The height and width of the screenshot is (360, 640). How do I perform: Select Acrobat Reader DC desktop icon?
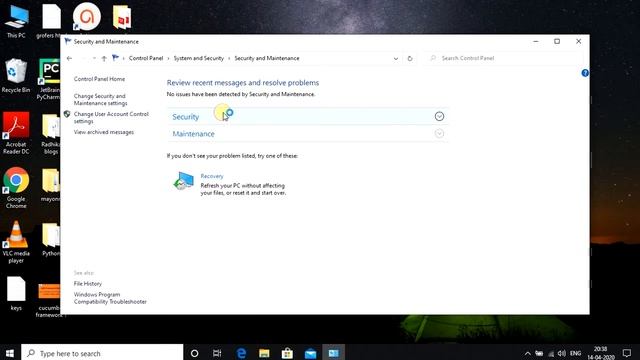click(x=16, y=133)
